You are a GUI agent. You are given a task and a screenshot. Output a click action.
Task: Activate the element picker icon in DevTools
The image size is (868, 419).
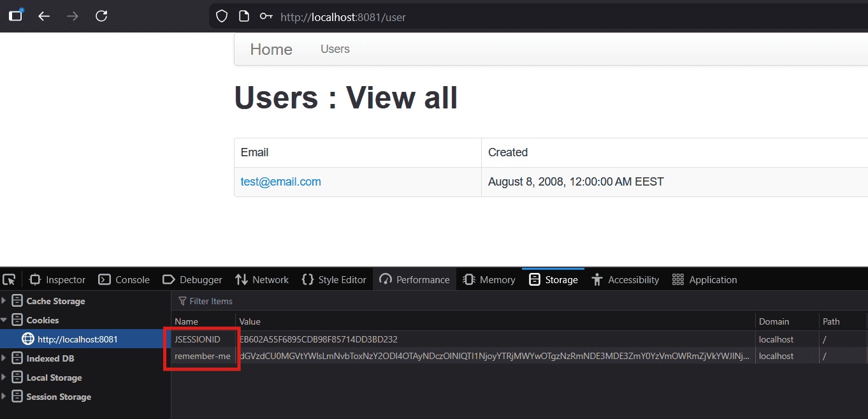click(9, 279)
